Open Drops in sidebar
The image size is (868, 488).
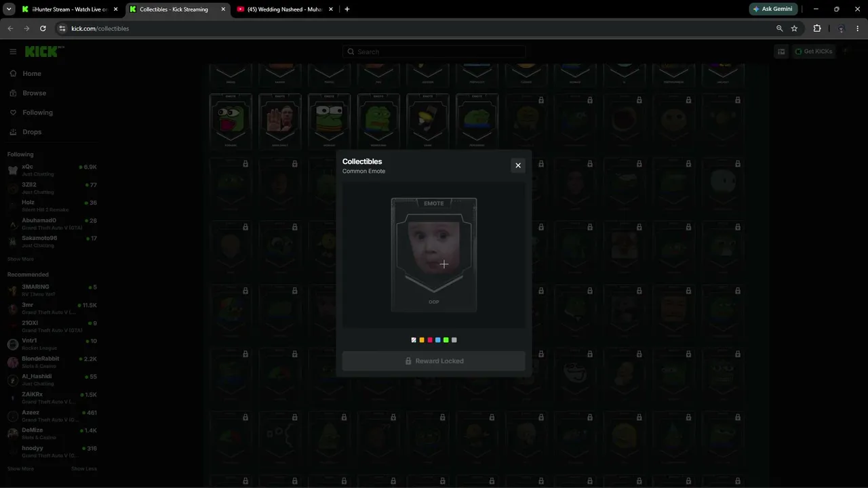coord(32,132)
